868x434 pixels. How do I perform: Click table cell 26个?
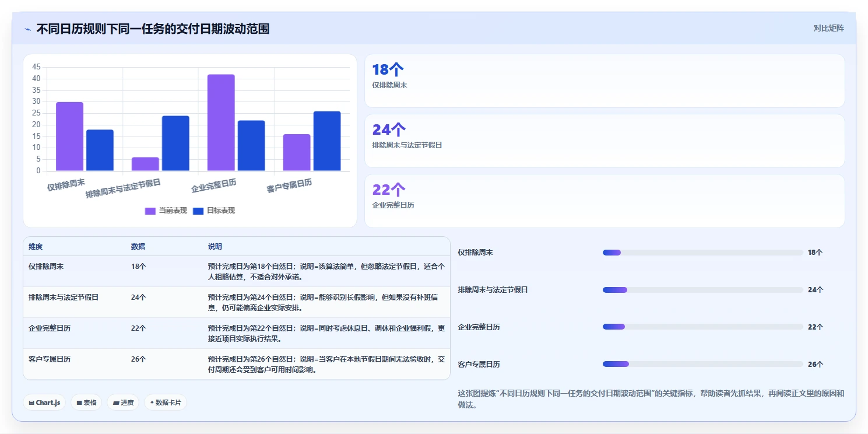coord(139,359)
